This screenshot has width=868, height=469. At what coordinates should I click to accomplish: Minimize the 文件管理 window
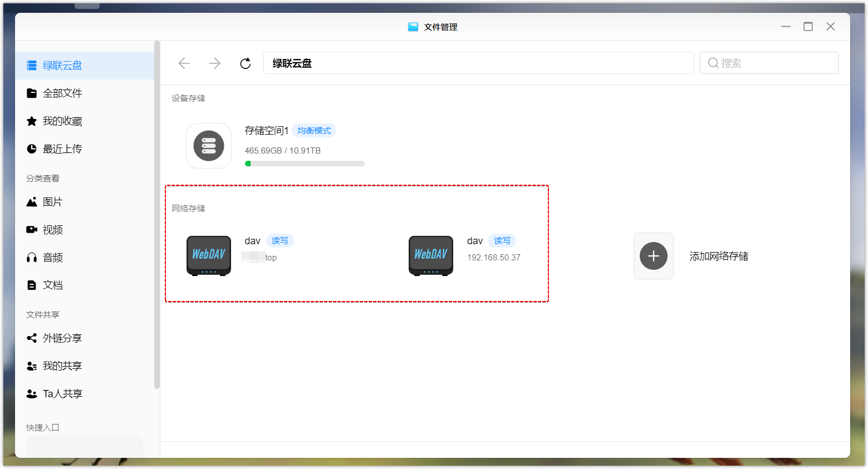(x=786, y=27)
